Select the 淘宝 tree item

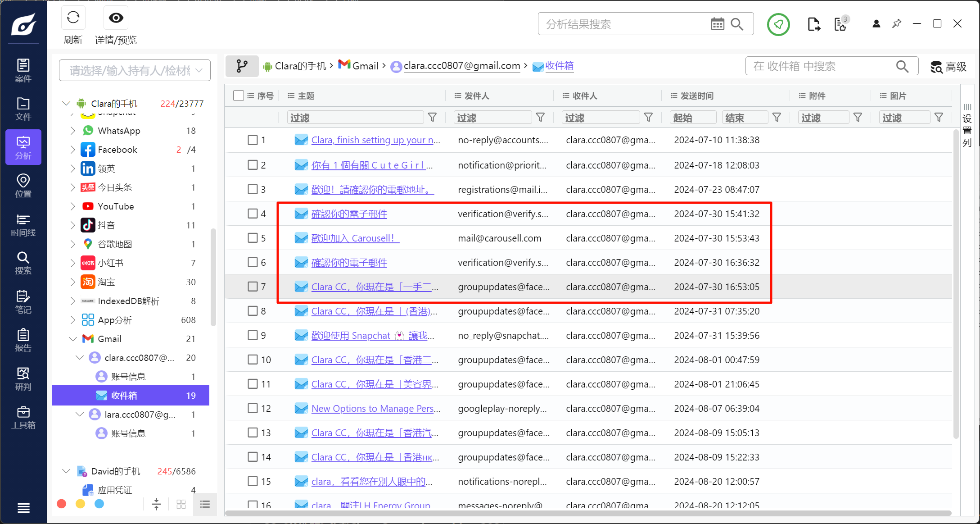pyautogui.click(x=107, y=282)
